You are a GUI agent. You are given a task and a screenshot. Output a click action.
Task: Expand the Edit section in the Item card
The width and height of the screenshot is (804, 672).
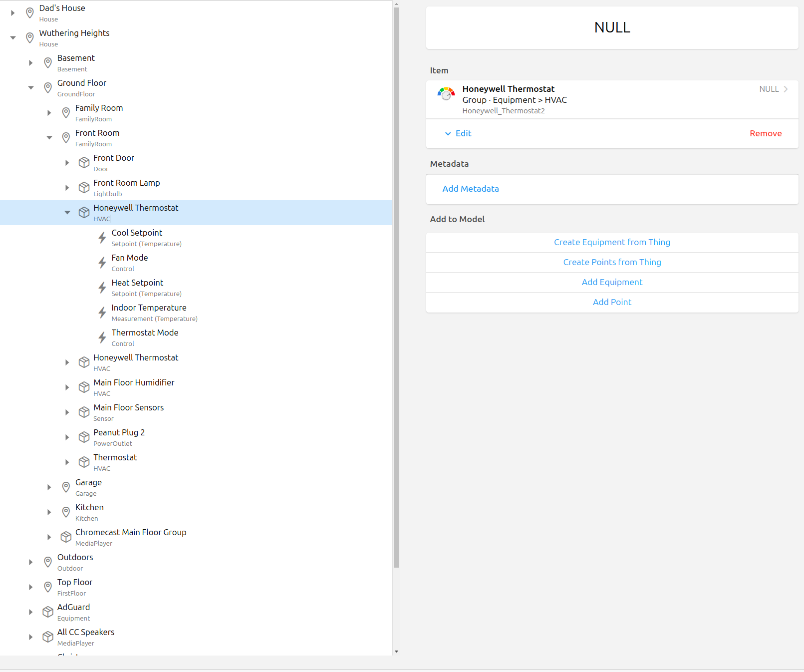click(458, 133)
